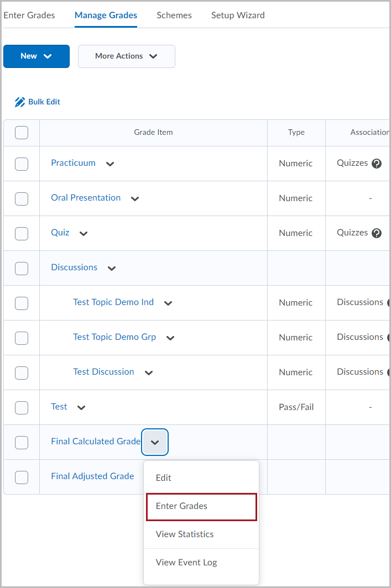The width and height of the screenshot is (391, 588).
Task: Open the Test item actions chevron
Action: pos(81,408)
